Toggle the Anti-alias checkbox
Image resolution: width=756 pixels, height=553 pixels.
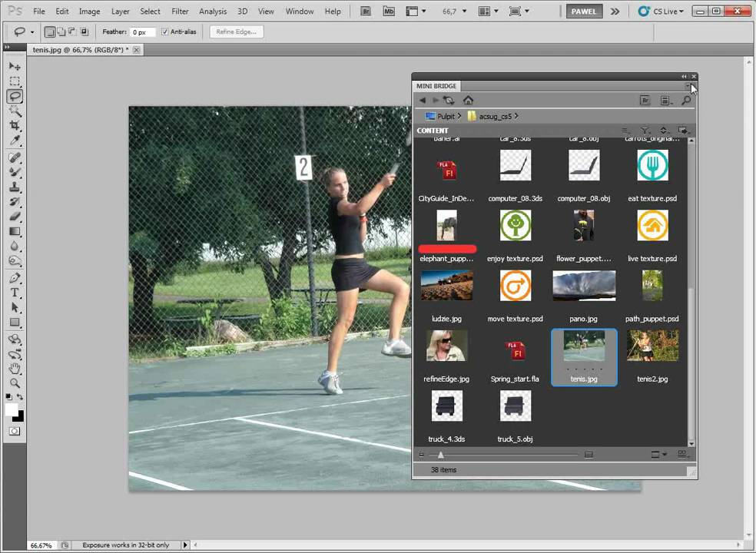pyautogui.click(x=165, y=31)
